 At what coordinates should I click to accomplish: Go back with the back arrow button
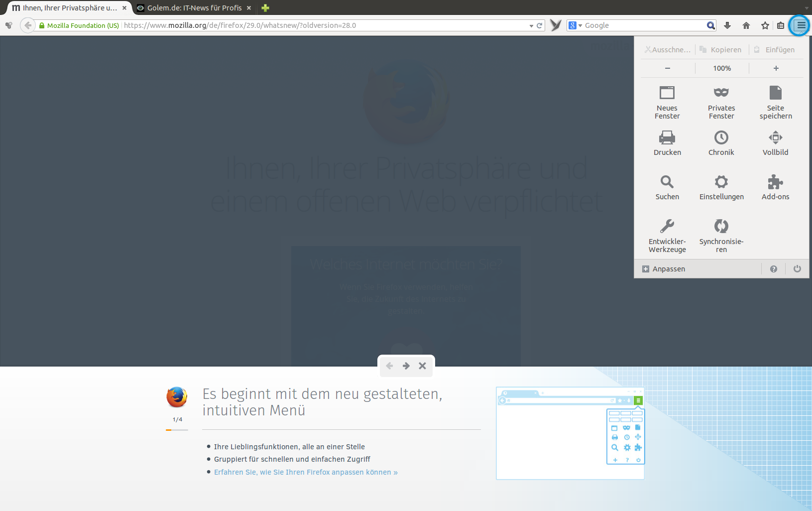pyautogui.click(x=28, y=25)
